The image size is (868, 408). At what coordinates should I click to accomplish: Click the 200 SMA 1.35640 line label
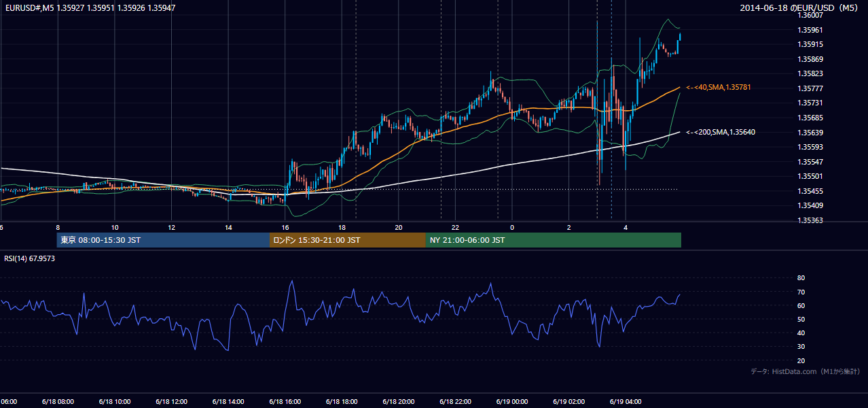click(720, 132)
